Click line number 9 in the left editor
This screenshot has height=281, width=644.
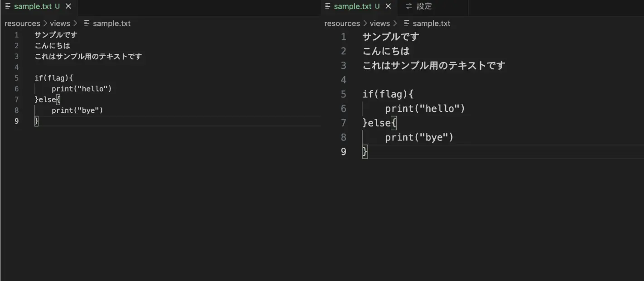(x=17, y=121)
